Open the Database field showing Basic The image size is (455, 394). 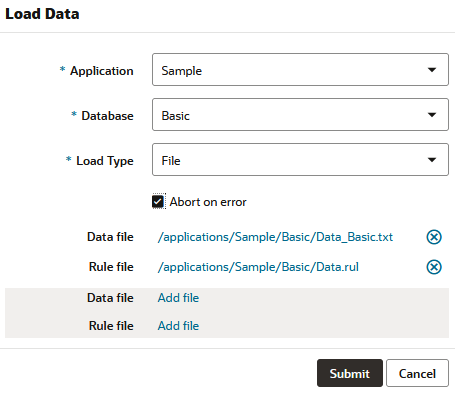[x=300, y=115]
